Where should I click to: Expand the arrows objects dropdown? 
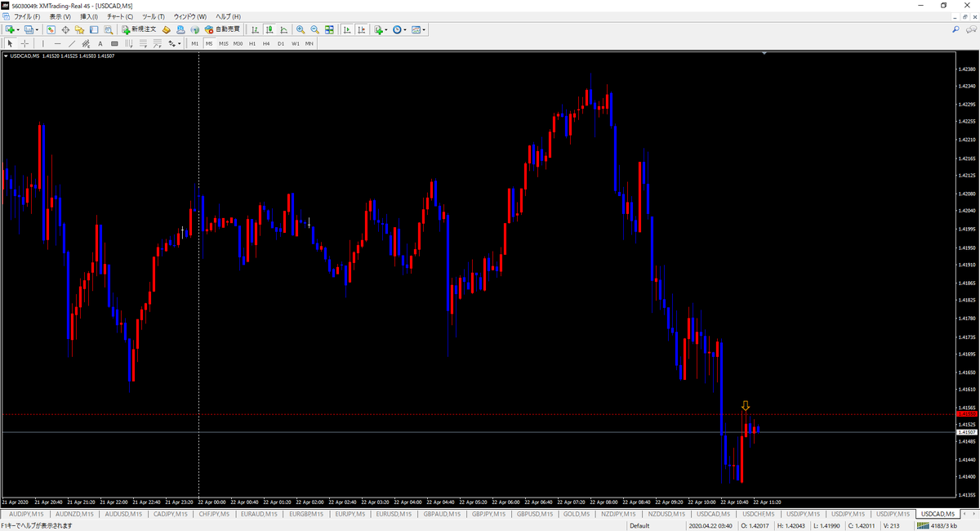pyautogui.click(x=180, y=43)
